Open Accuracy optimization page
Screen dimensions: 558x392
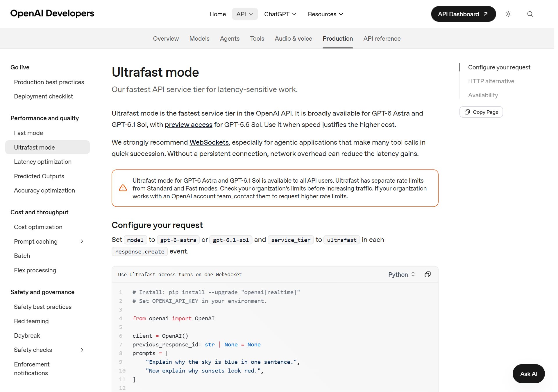[44, 190]
